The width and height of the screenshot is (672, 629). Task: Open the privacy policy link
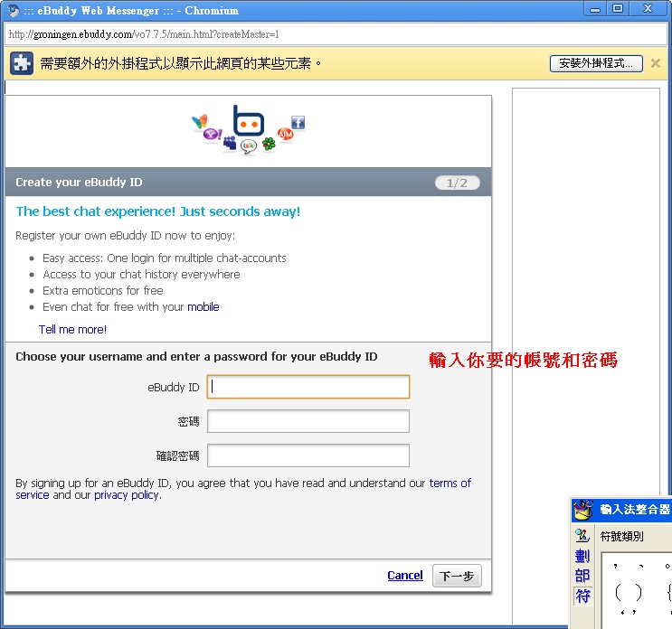point(127,495)
